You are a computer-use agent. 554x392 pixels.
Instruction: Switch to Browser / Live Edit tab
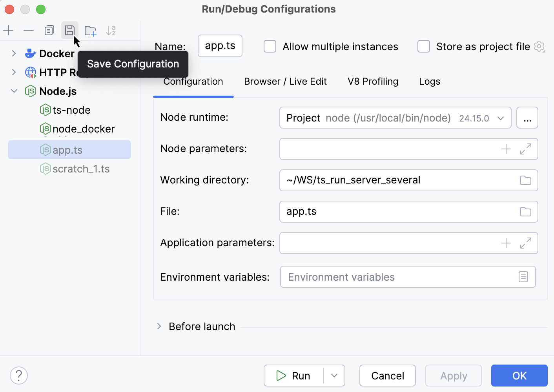click(x=285, y=82)
